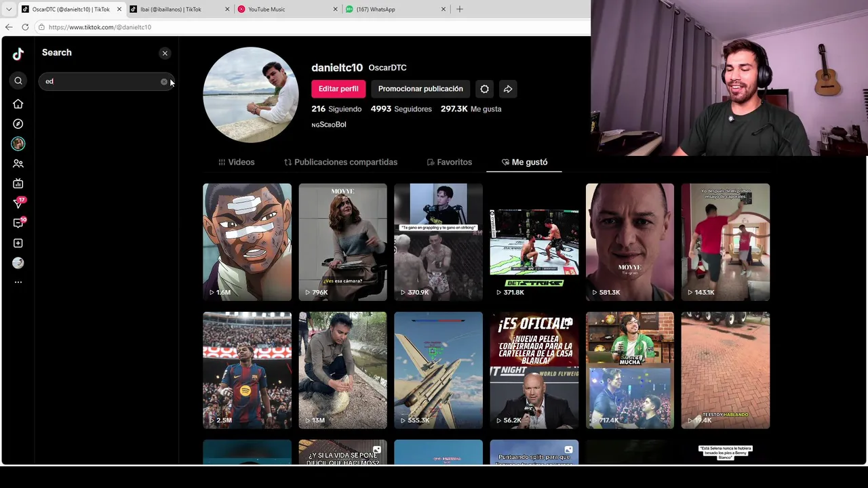Open the fighter jet video with 555.3K views
This screenshot has height=488, width=868.
coord(438,370)
